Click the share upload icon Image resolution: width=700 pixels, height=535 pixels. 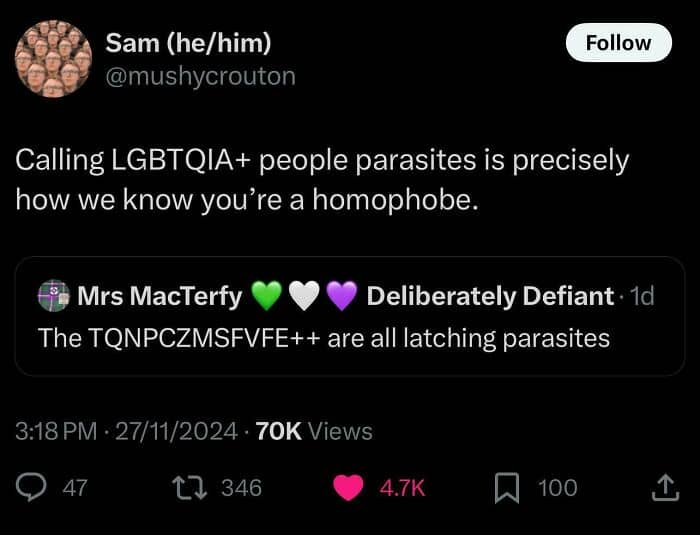coord(664,487)
